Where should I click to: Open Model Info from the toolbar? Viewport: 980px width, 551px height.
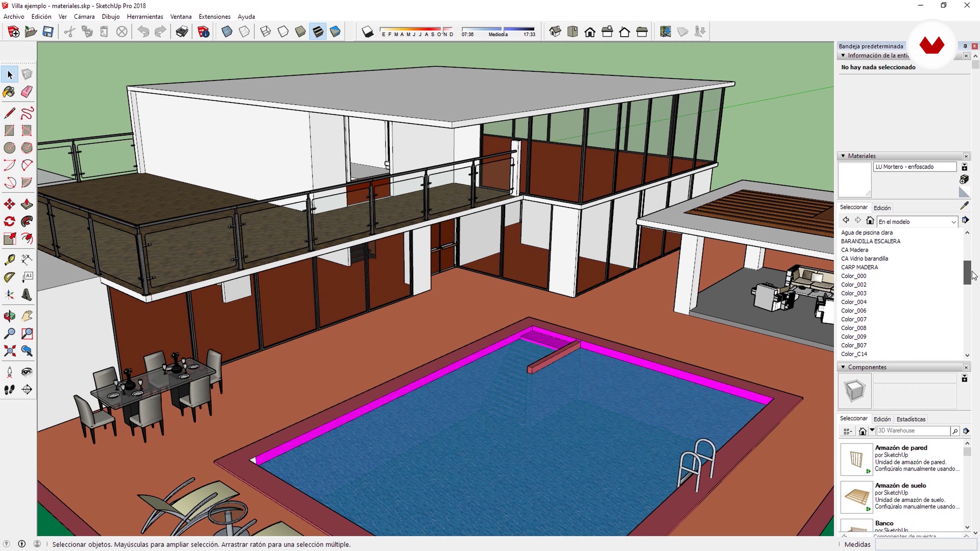(203, 32)
